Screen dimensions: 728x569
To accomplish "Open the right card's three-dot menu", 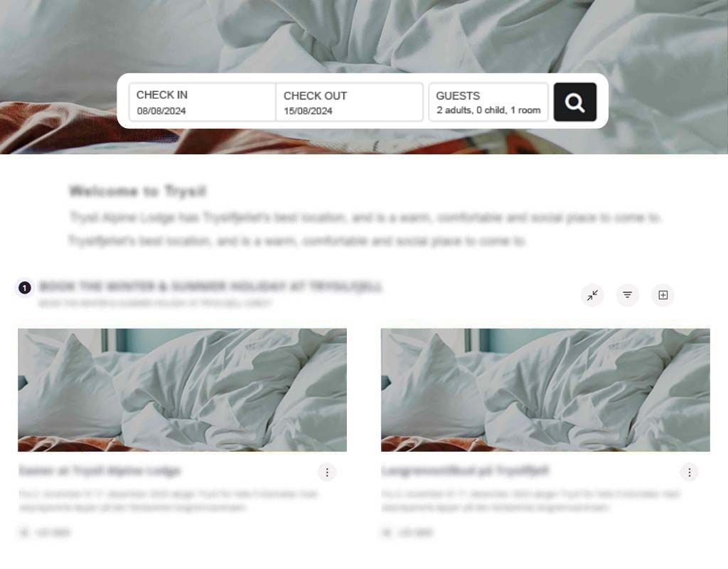I will pyautogui.click(x=690, y=472).
